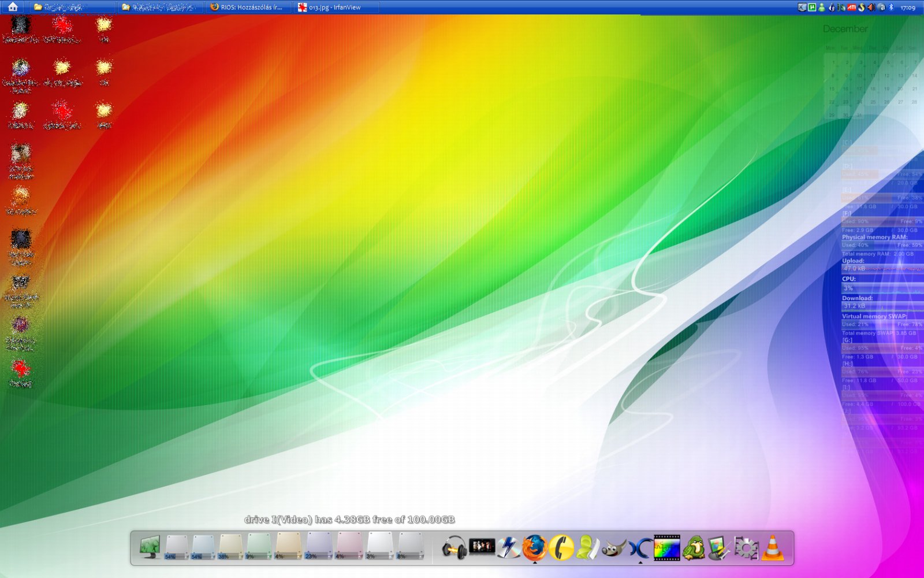Open the avast 'a' tray icon
This screenshot has width=924, height=578.
881,8
